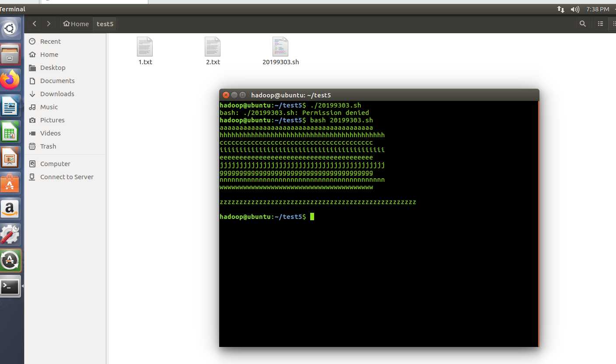Click the row of "a" characters in terminal
Screen dimensions: 616x364
pyautogui.click(x=296, y=128)
